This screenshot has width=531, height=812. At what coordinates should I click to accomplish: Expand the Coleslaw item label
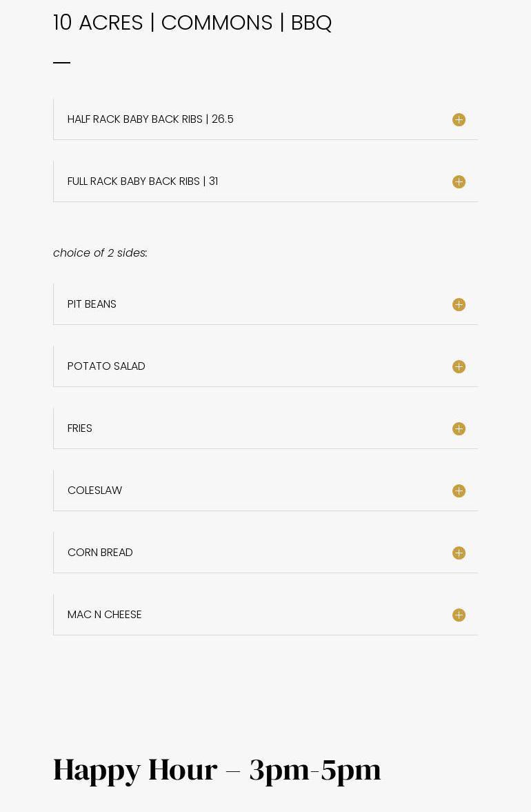click(94, 491)
